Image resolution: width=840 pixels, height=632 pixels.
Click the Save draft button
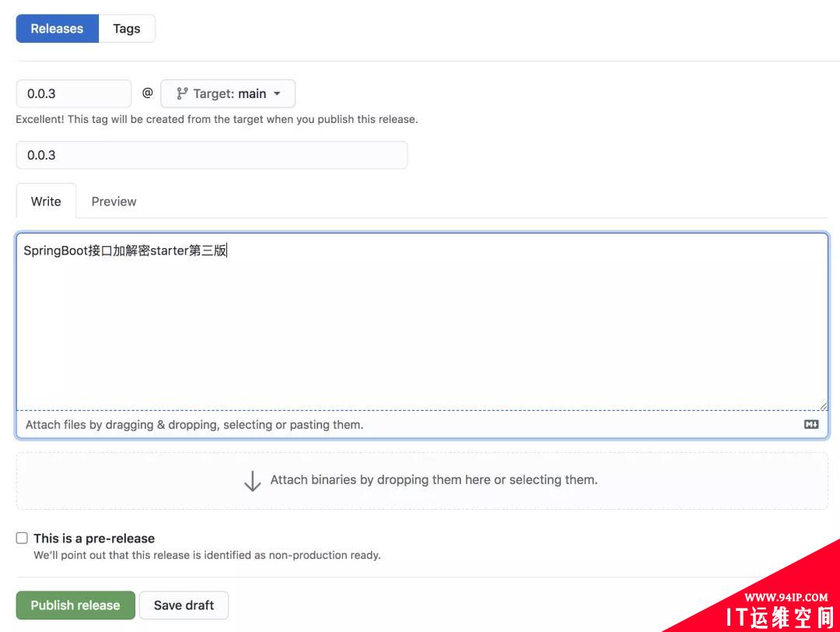(x=184, y=606)
